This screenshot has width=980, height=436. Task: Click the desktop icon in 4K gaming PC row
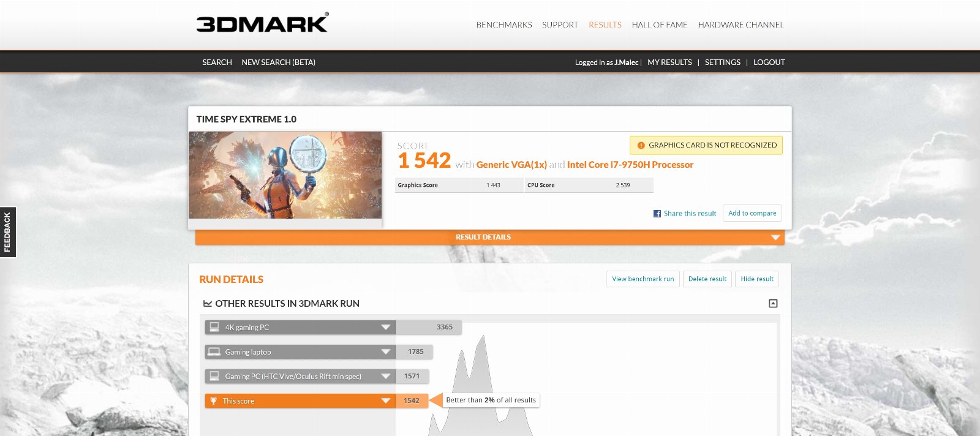[214, 328]
